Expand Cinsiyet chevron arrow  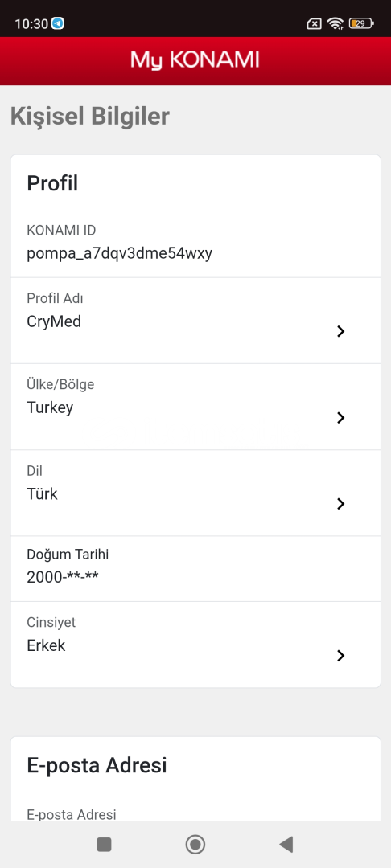(x=340, y=656)
